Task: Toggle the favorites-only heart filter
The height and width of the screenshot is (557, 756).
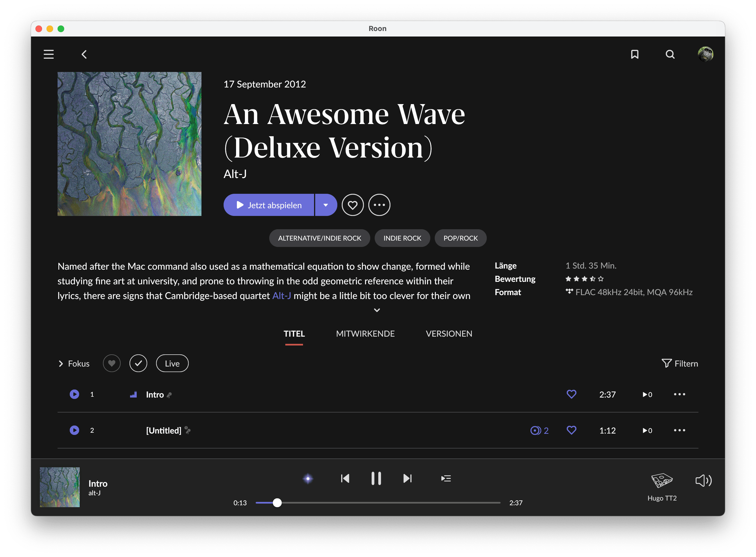Action: (x=112, y=363)
